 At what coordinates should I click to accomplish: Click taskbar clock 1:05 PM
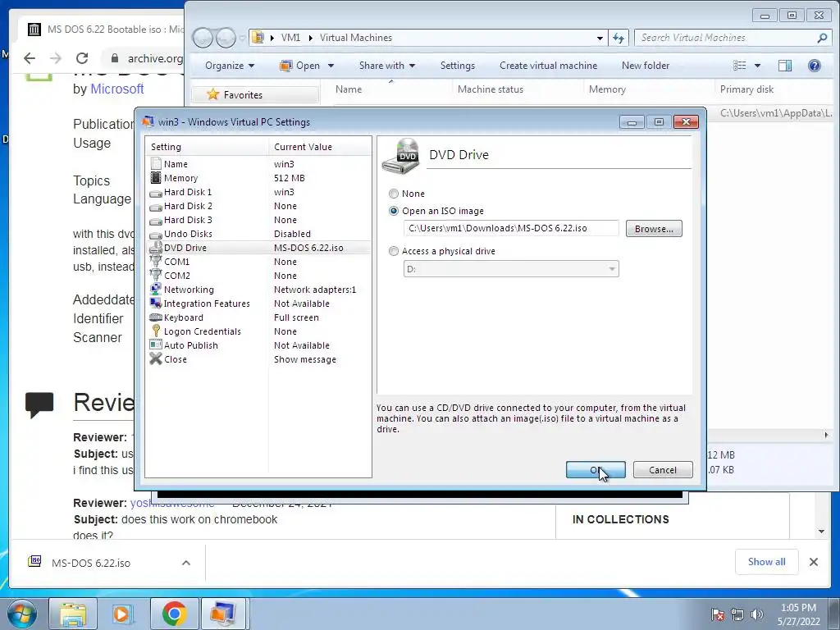coord(798,608)
